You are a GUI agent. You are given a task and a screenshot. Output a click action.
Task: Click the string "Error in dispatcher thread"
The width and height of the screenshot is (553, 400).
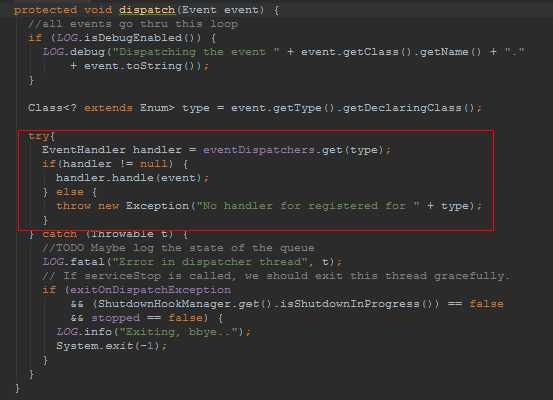210,262
